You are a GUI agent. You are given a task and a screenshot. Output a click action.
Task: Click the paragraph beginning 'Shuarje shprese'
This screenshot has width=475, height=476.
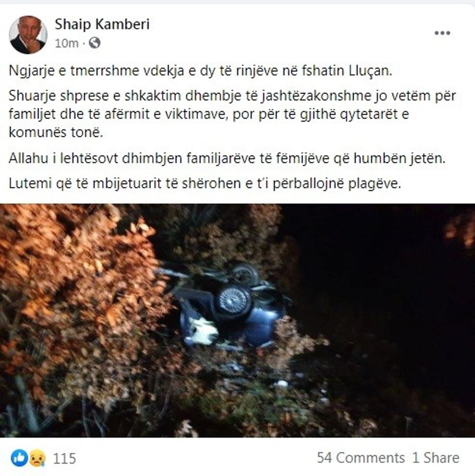[x=232, y=114]
